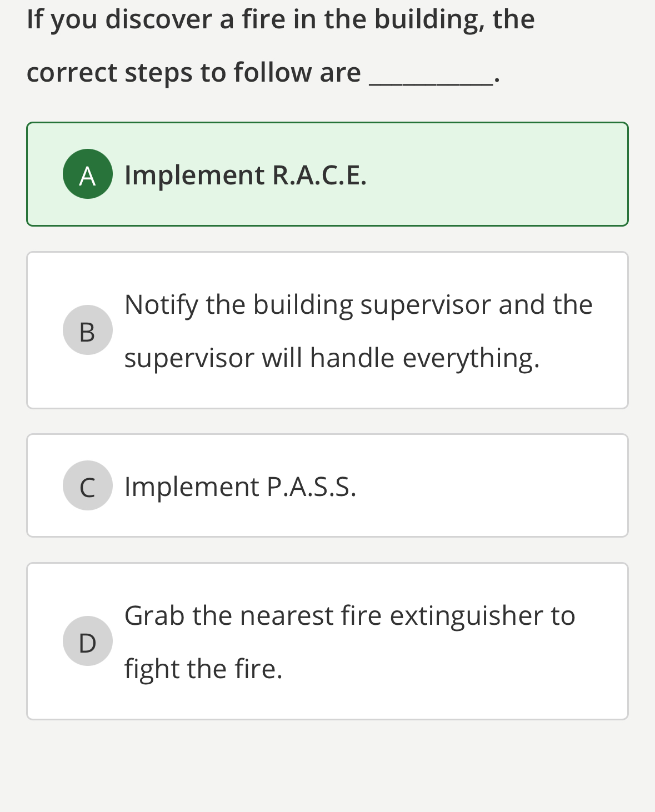Click the letter B circle badge
Viewport: 655px width, 812px height.
(x=87, y=330)
